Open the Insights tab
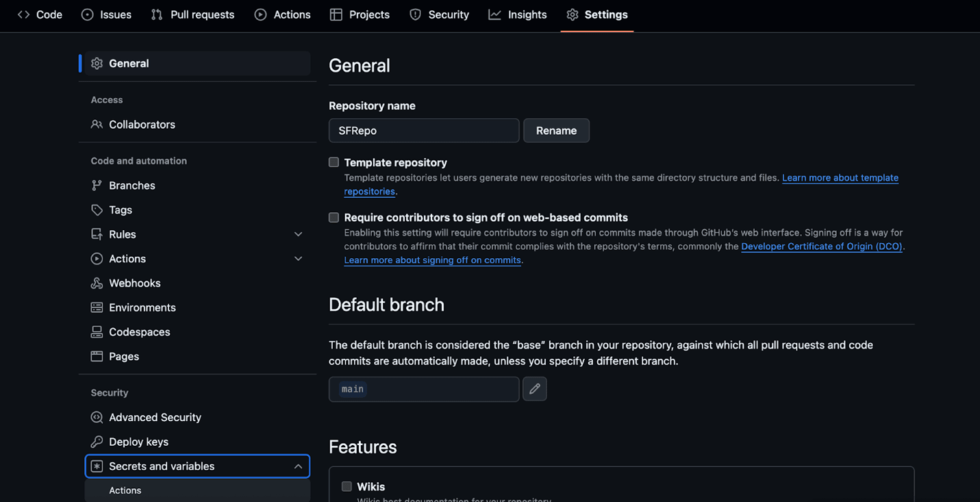Screen dimensions: 980x502 pyautogui.click(x=517, y=14)
